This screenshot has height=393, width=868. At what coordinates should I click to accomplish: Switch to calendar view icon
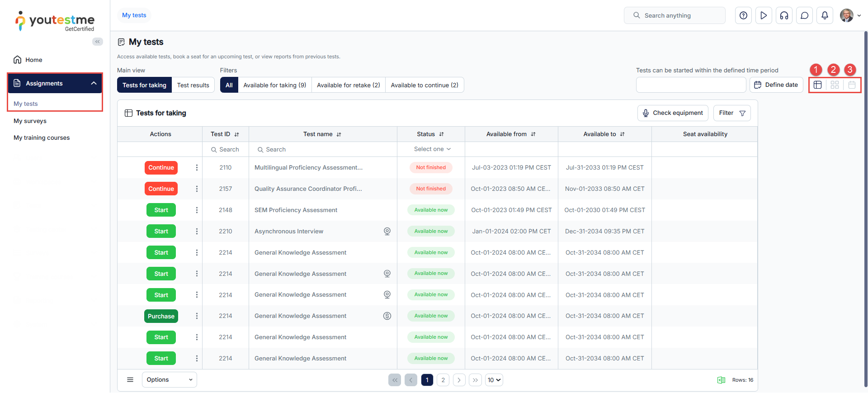click(x=852, y=85)
